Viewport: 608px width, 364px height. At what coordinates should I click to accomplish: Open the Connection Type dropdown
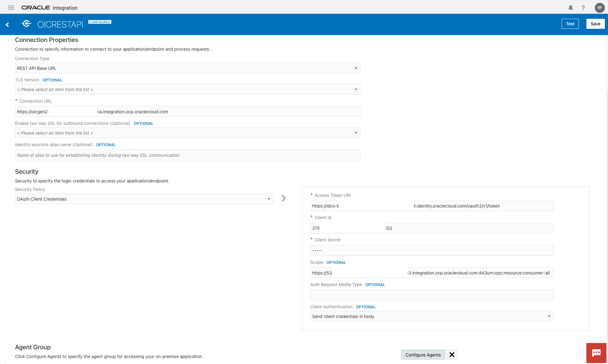(x=356, y=68)
